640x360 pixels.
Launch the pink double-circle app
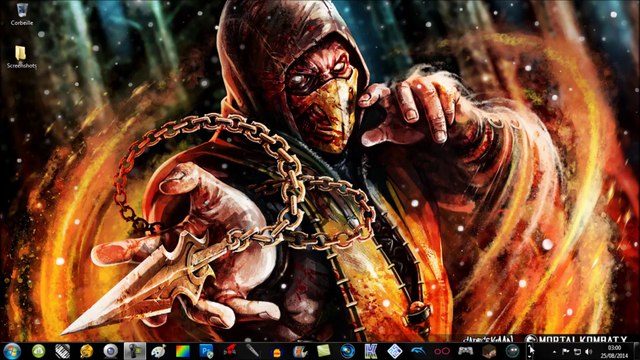(442, 351)
